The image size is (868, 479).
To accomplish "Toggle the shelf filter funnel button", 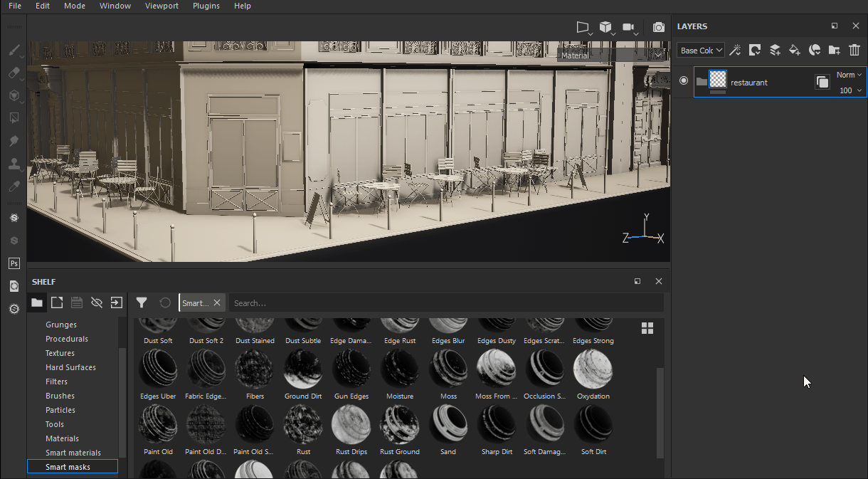I will click(x=142, y=302).
